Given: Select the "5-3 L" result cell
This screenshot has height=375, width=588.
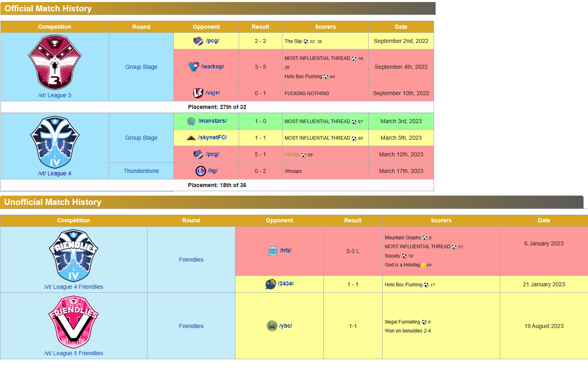Looking at the screenshot, I should coord(353,251).
